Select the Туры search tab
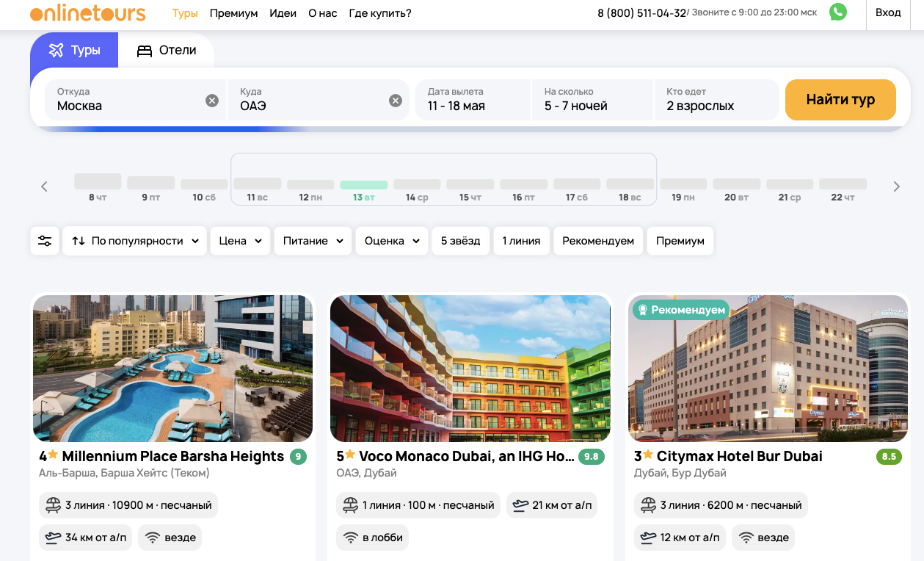Image resolution: width=924 pixels, height=561 pixels. pyautogui.click(x=74, y=51)
